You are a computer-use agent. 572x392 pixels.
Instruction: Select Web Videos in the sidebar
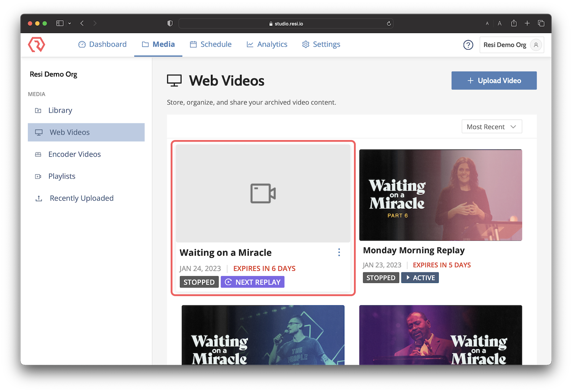tap(86, 132)
